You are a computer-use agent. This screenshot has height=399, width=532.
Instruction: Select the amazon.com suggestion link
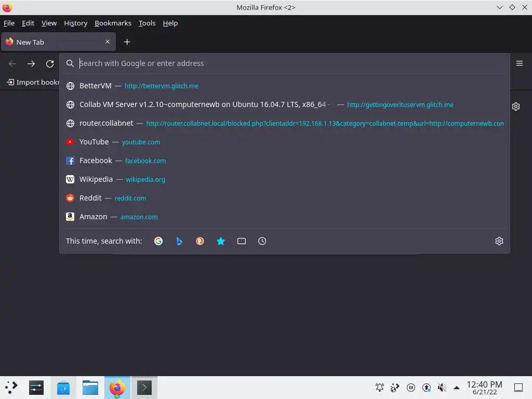click(139, 217)
